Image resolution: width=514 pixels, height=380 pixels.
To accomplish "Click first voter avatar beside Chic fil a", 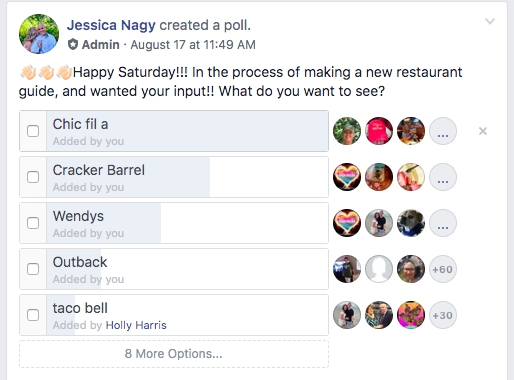I will [x=347, y=131].
